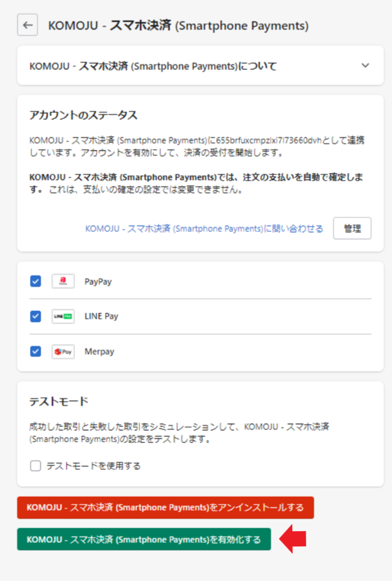Open the 問い合わせる contact link
392x581 pixels.
pyautogui.click(x=204, y=228)
